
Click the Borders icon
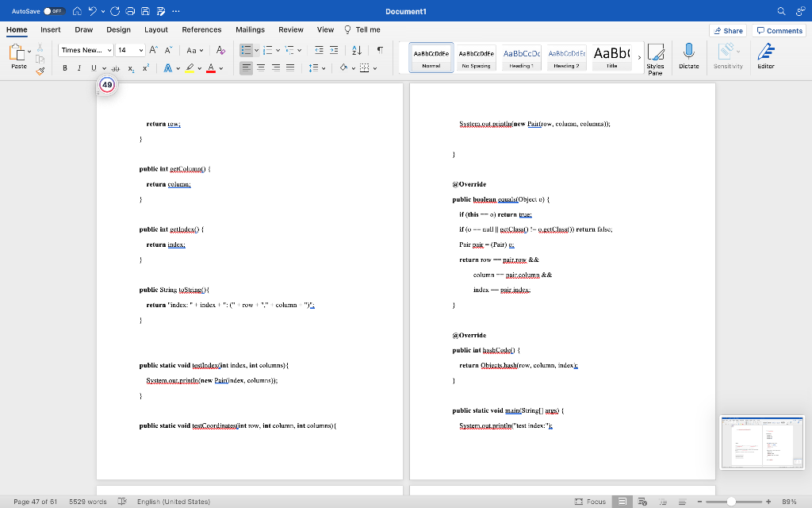click(365, 68)
